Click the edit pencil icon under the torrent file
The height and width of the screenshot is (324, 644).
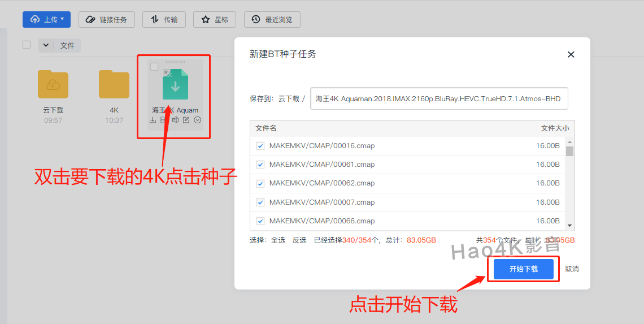click(x=186, y=120)
